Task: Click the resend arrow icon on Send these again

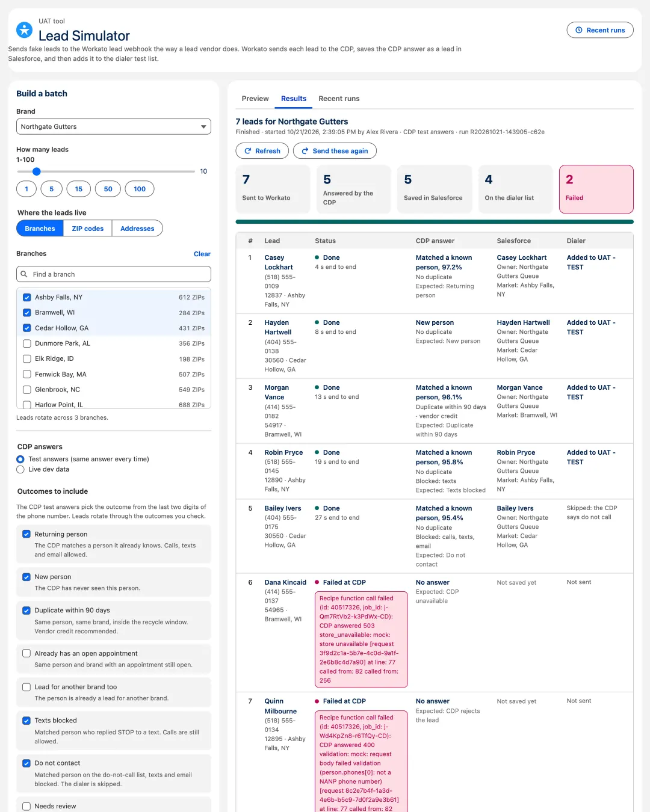Action: pyautogui.click(x=305, y=151)
